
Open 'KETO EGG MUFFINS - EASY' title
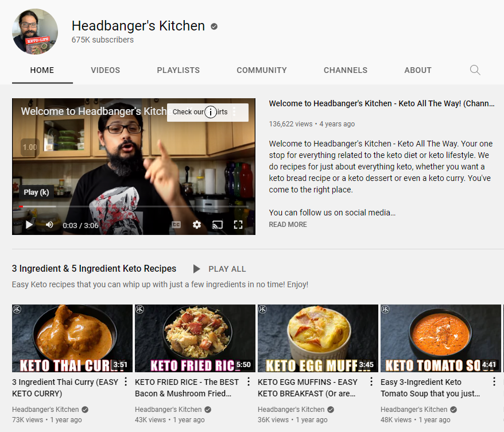[x=308, y=388]
